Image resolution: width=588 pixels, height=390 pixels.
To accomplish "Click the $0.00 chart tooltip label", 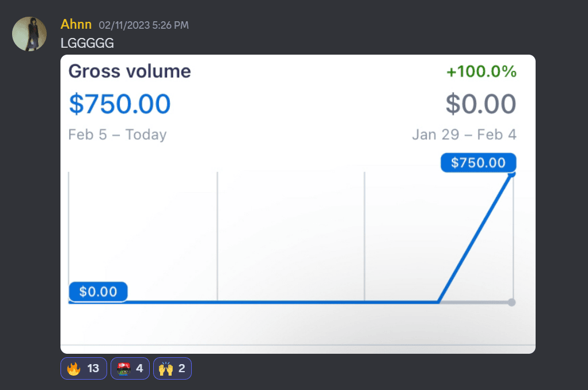I will [98, 292].
